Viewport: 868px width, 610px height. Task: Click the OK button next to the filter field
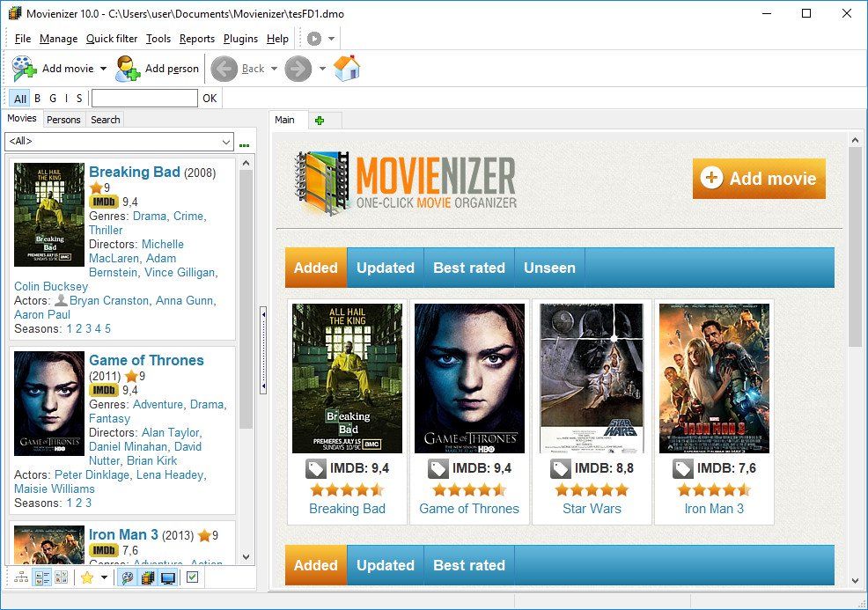point(210,99)
